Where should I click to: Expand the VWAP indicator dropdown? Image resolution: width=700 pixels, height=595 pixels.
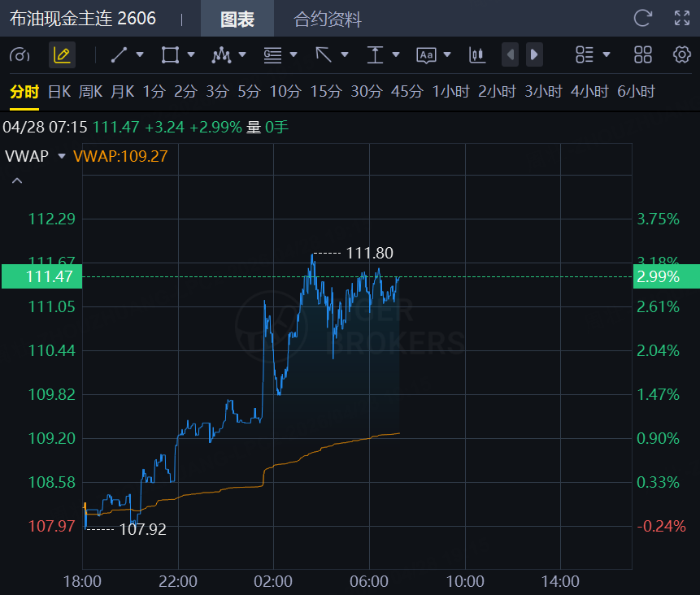[61, 156]
